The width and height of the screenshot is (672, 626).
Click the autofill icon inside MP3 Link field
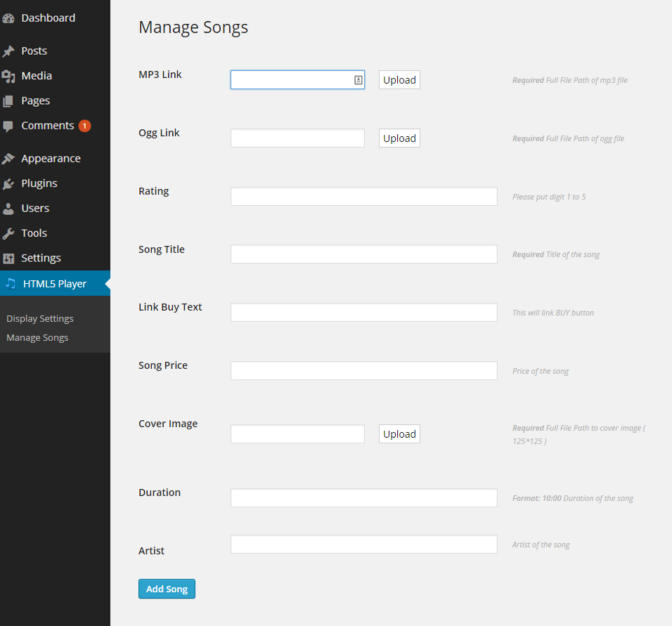(x=358, y=80)
